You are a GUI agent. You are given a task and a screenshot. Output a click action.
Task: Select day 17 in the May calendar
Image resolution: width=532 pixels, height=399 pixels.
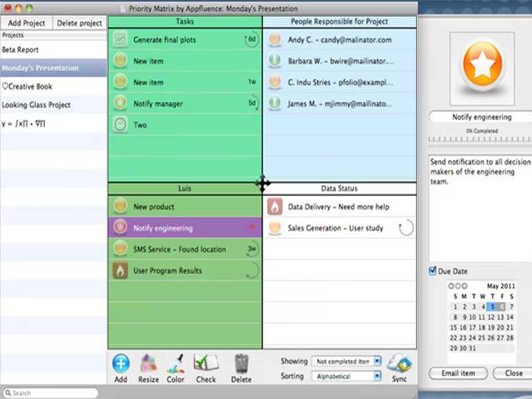[473, 327]
